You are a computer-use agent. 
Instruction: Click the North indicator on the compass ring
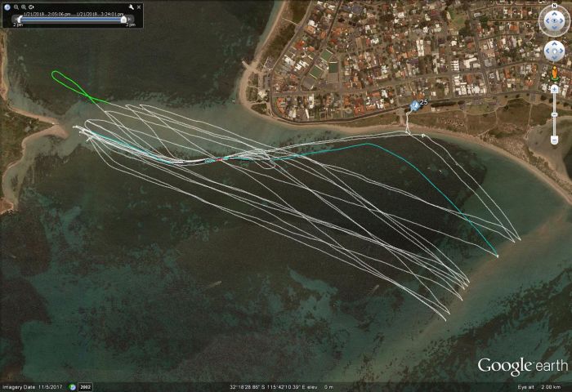(555, 7)
